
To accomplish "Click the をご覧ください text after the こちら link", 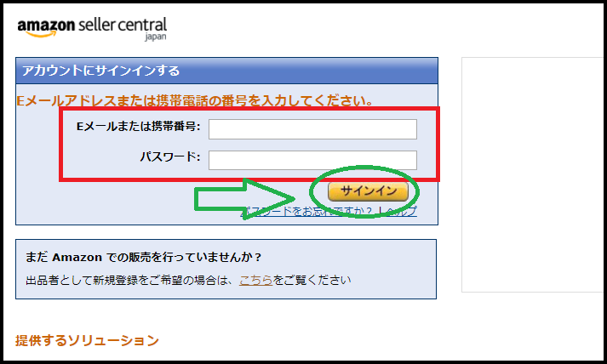I will coord(312,280).
